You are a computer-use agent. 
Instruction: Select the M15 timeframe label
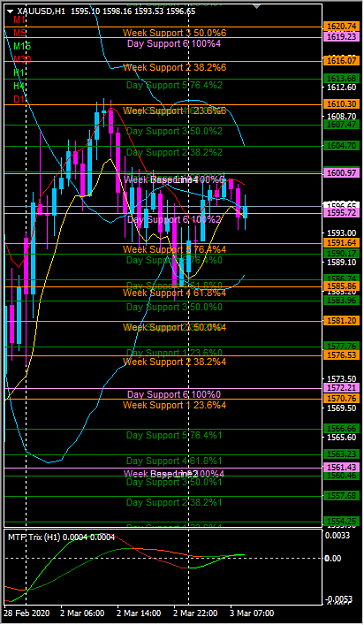(x=22, y=46)
